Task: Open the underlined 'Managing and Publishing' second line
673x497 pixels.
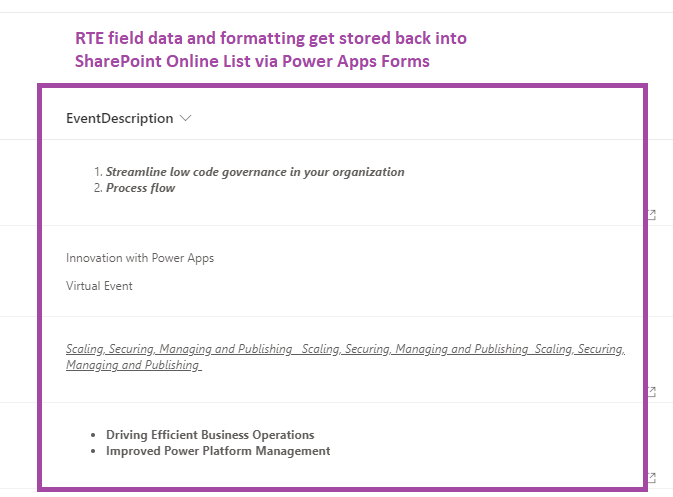Action: [x=133, y=365]
